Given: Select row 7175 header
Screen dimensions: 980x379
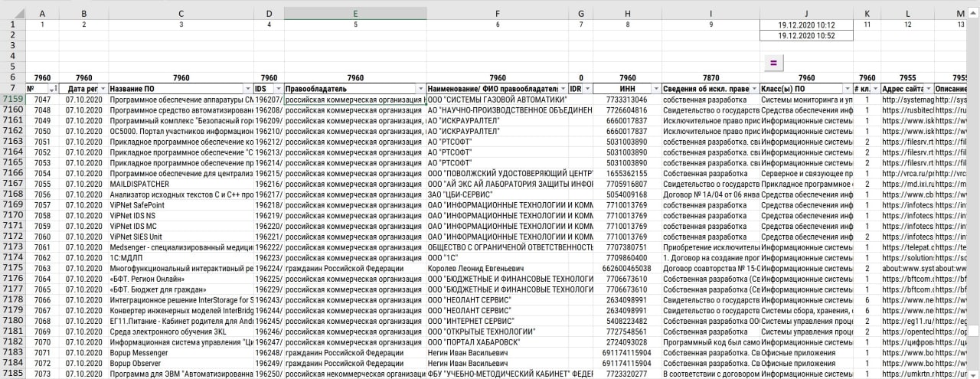Looking at the screenshot, I should [x=13, y=268].
